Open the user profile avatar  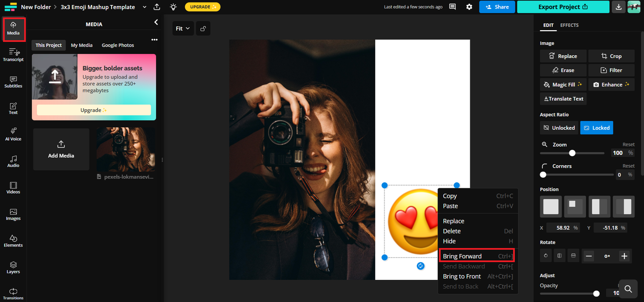633,7
